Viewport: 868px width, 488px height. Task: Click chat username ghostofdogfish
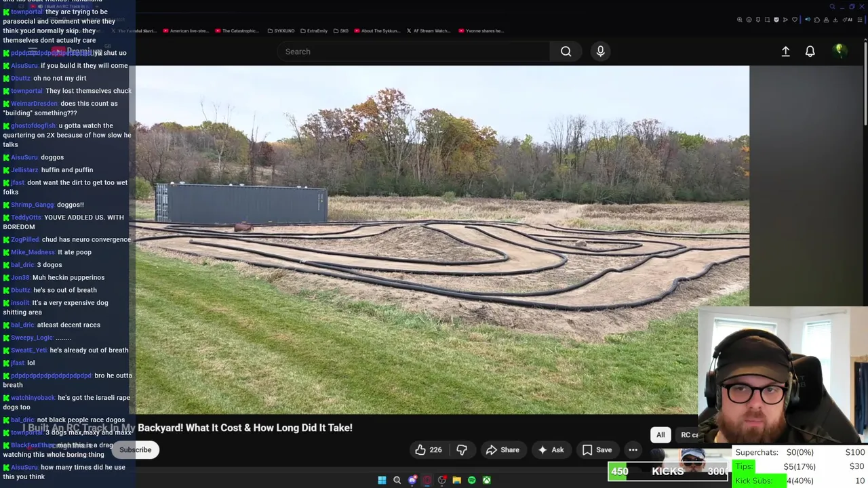[33, 125]
